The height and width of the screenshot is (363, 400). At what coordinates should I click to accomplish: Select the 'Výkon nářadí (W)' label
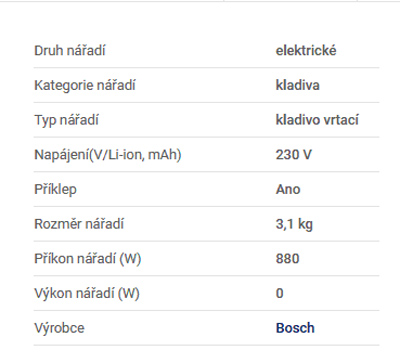point(87,293)
